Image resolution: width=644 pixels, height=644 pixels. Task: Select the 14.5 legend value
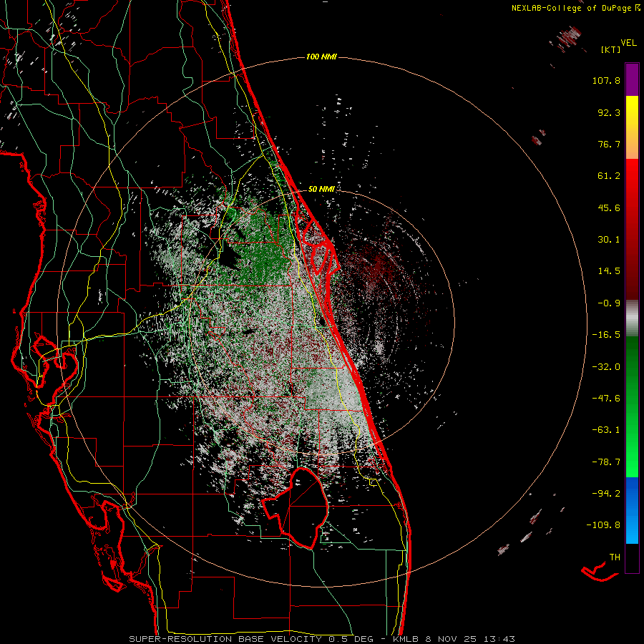[609, 271]
